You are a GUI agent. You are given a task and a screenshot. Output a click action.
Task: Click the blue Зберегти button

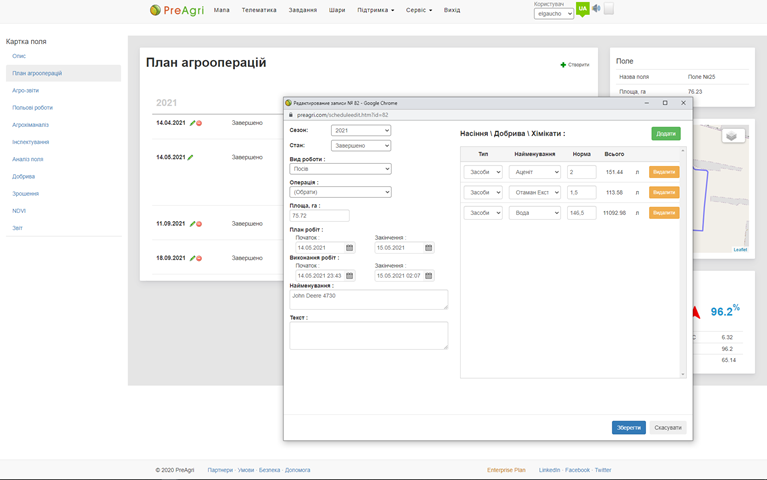point(628,427)
